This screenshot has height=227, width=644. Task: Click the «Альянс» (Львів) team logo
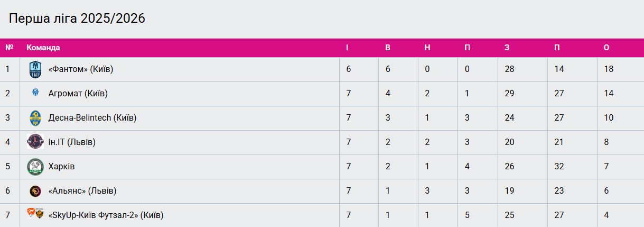pyautogui.click(x=35, y=190)
